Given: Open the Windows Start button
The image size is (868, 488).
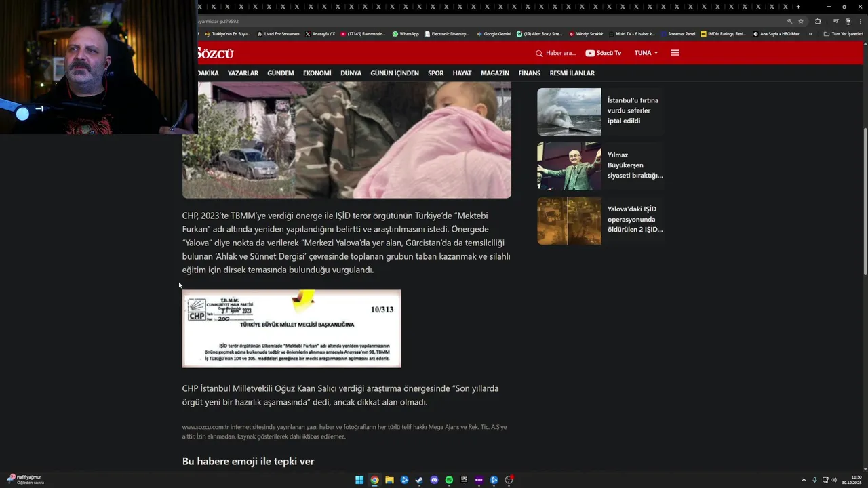Looking at the screenshot, I should click(x=359, y=480).
